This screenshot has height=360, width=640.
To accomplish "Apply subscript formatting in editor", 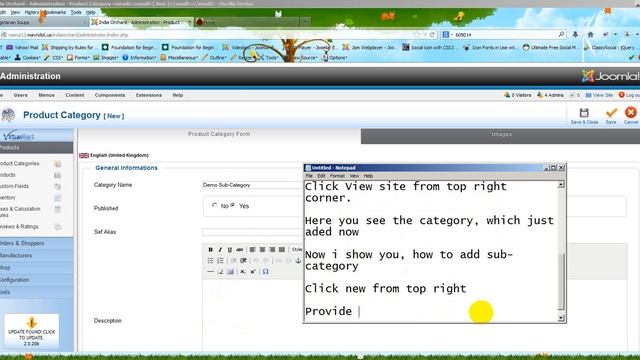I will pyautogui.click(x=243, y=271).
